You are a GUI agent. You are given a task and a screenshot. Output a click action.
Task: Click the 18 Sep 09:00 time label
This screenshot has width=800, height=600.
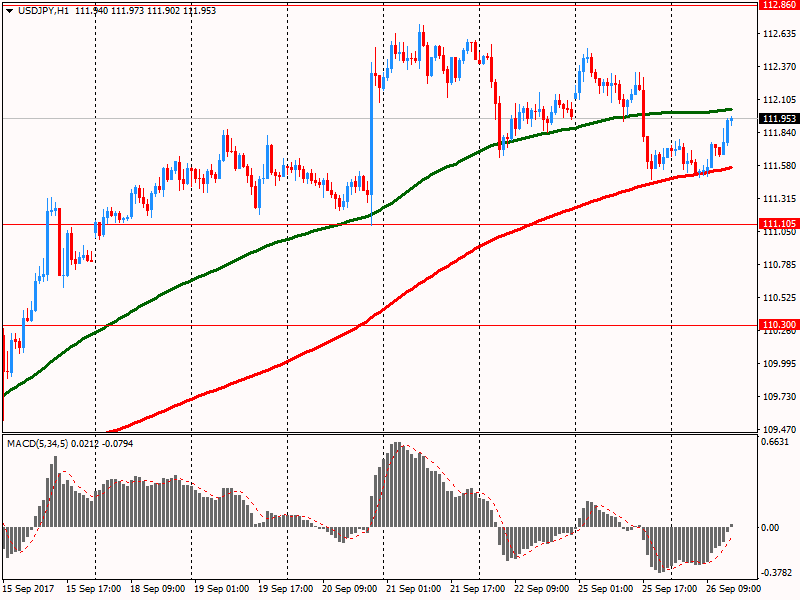click(158, 589)
